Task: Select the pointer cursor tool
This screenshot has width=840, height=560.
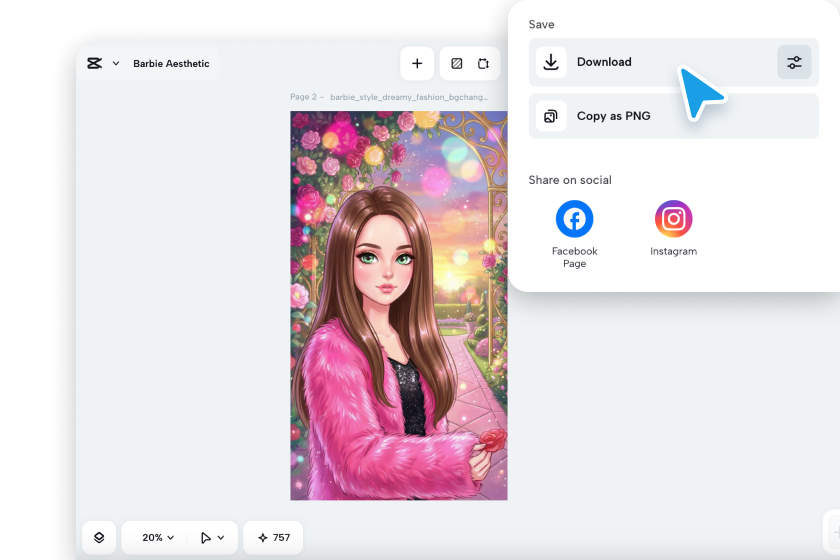Action: point(205,537)
